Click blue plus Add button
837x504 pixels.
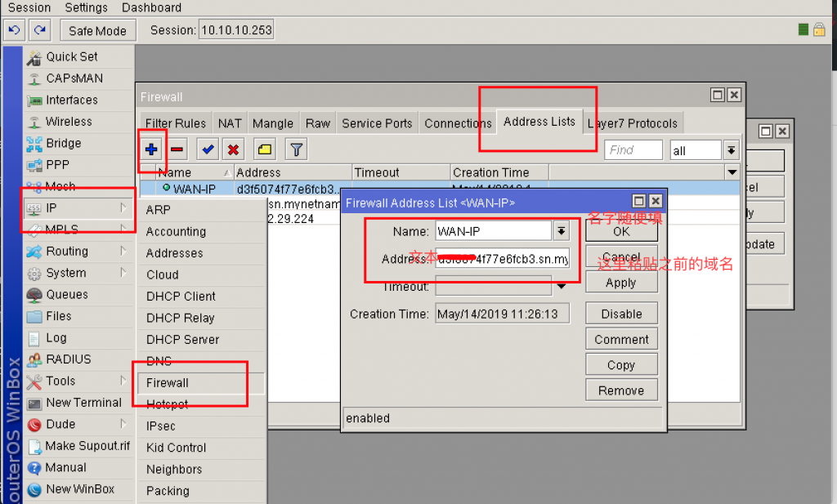click(151, 149)
